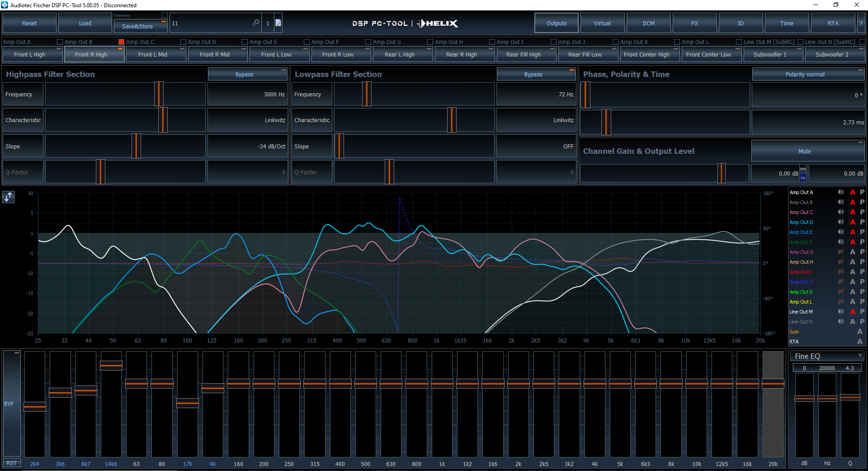Click the gear settings icon in the setup name field
Viewport: 868px width, 471px height.
click(256, 23)
